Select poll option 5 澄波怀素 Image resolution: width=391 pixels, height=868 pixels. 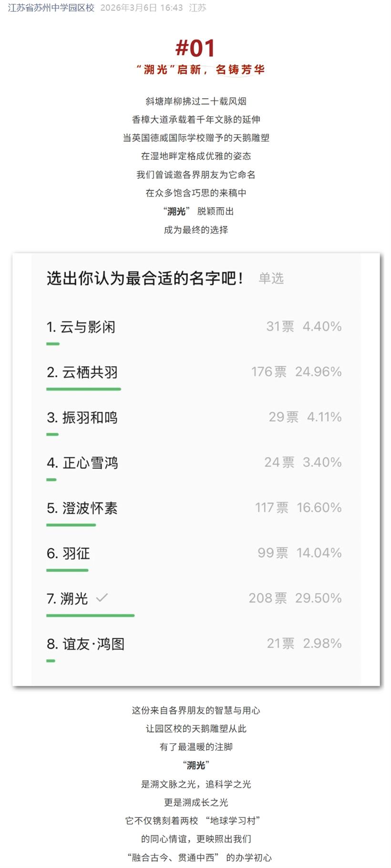pyautogui.click(x=82, y=508)
